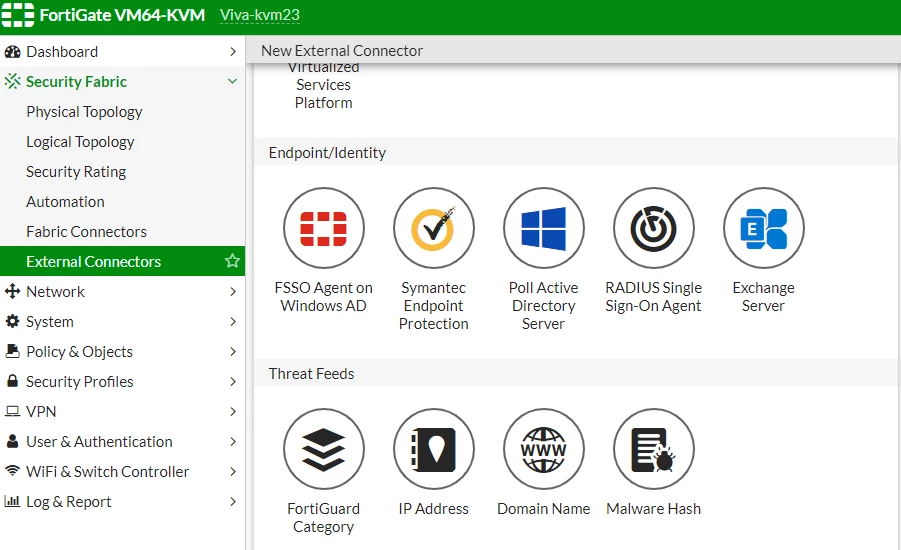Click the FortiGate logo in the header
Image resolution: width=901 pixels, height=550 pixels.
click(18, 15)
